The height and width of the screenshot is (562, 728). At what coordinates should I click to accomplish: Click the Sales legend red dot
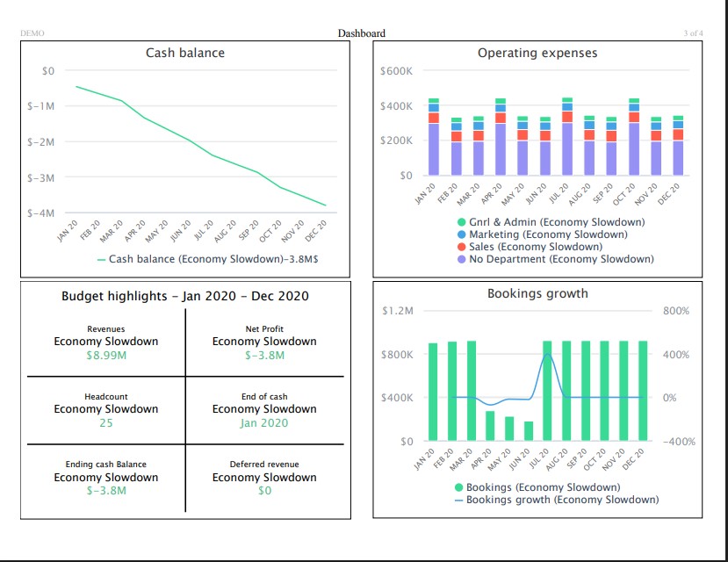(x=462, y=248)
